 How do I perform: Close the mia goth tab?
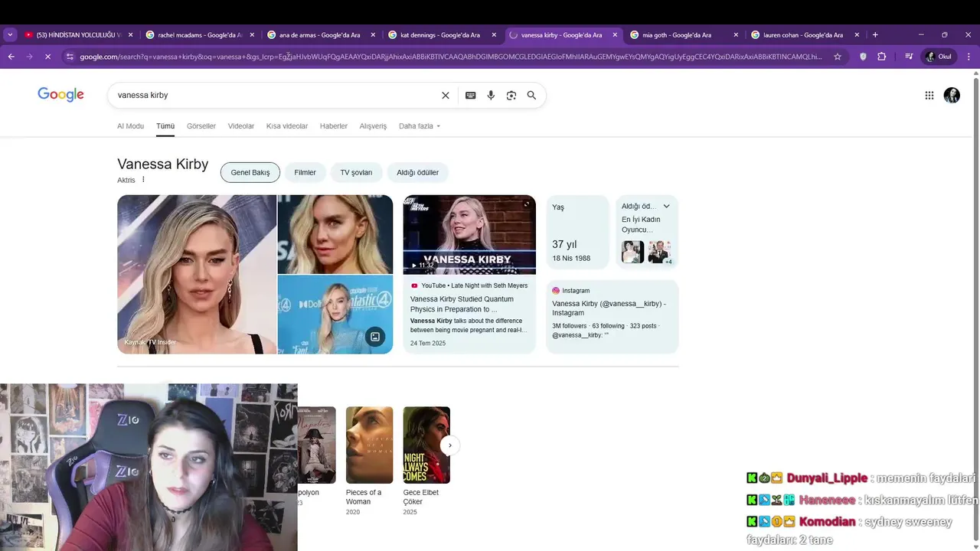tap(736, 35)
